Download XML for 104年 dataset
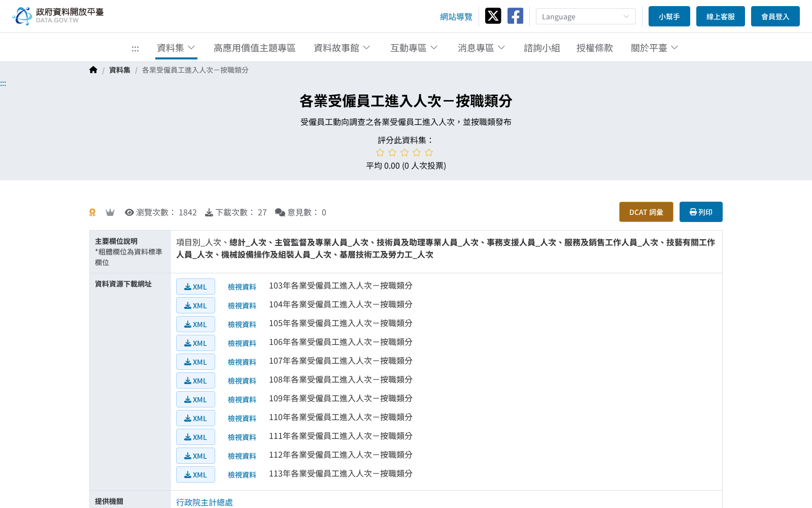 [x=195, y=305]
